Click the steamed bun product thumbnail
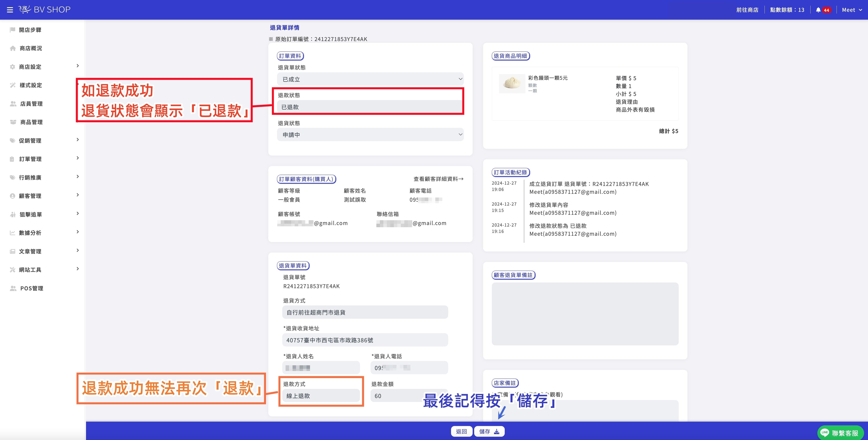 tap(512, 83)
